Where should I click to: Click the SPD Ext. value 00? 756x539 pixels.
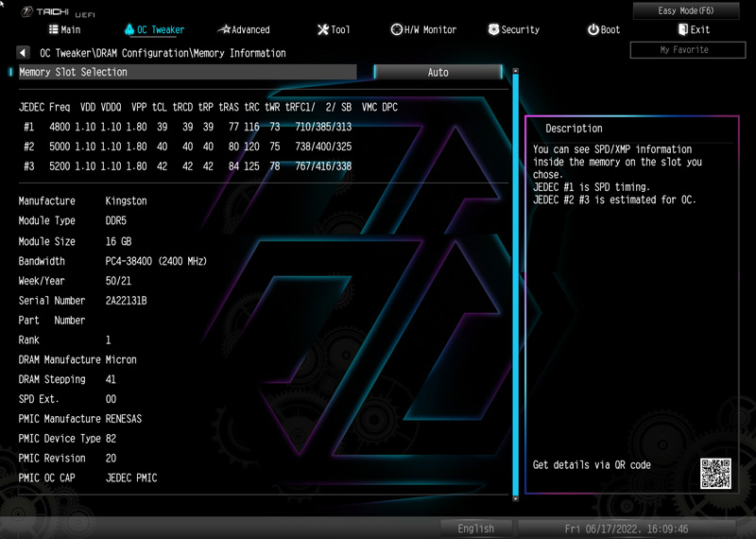coord(111,399)
